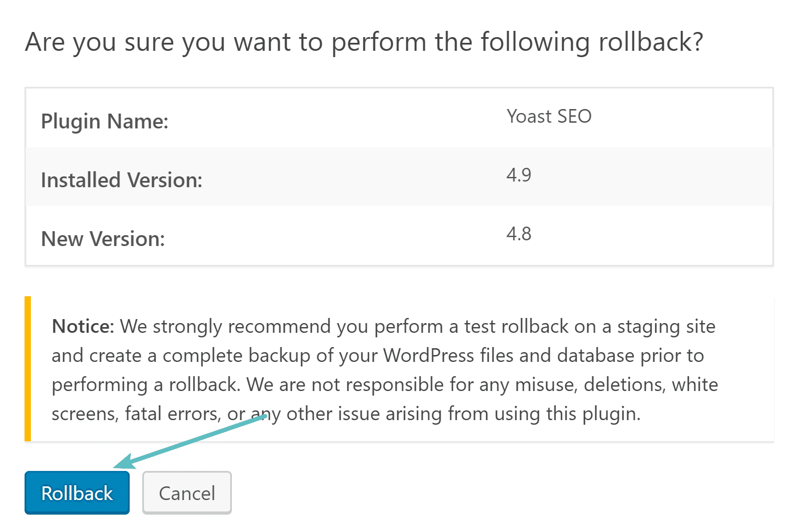Click the yellow notice accent bar
798x532 pixels.
pos(27,368)
